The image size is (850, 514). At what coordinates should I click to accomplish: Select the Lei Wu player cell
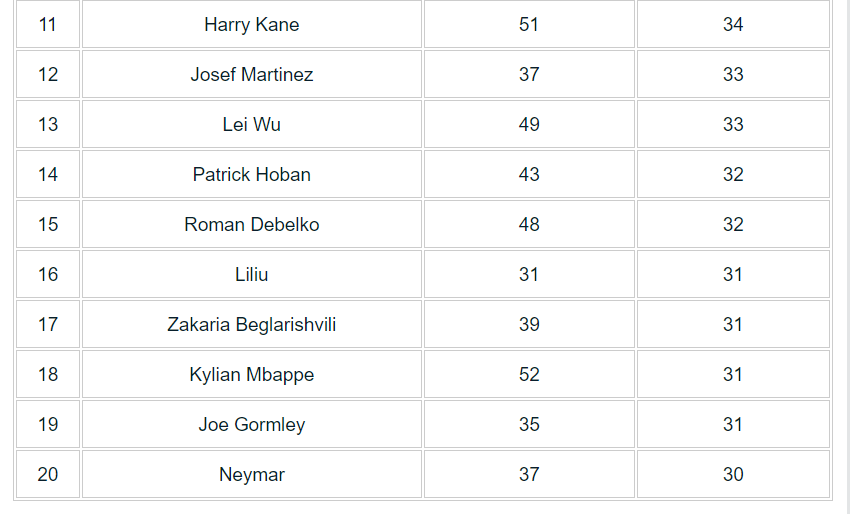252,124
